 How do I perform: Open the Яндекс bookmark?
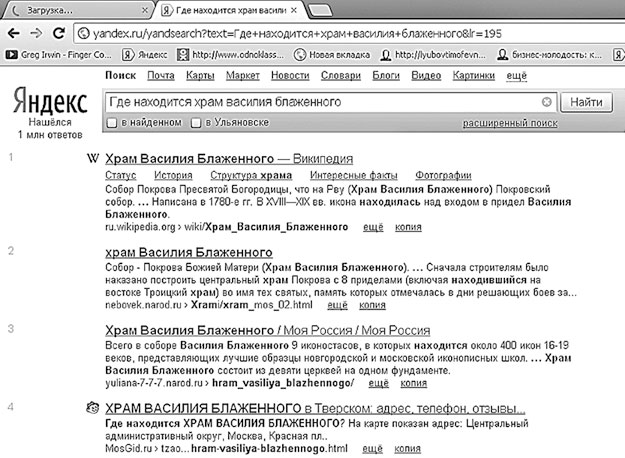[145, 55]
